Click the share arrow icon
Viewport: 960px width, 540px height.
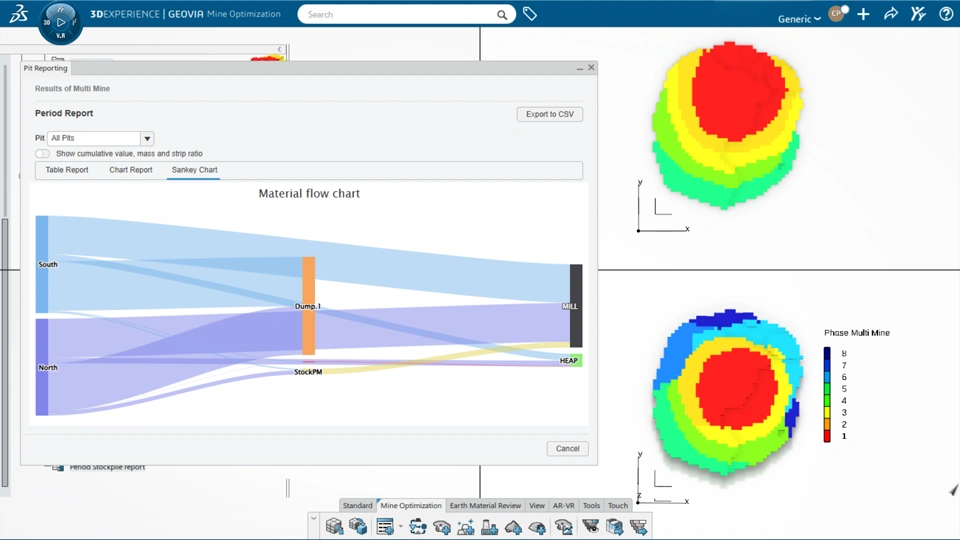point(891,13)
